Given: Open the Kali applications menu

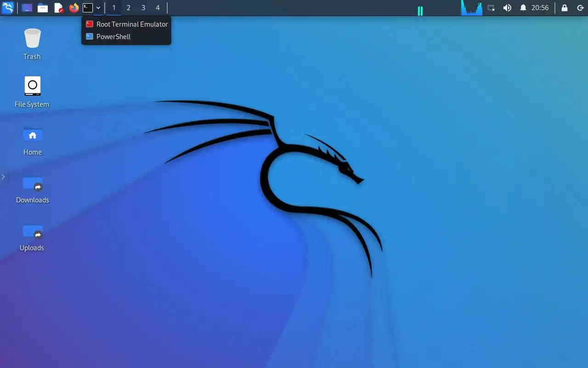Looking at the screenshot, I should click(x=8, y=8).
